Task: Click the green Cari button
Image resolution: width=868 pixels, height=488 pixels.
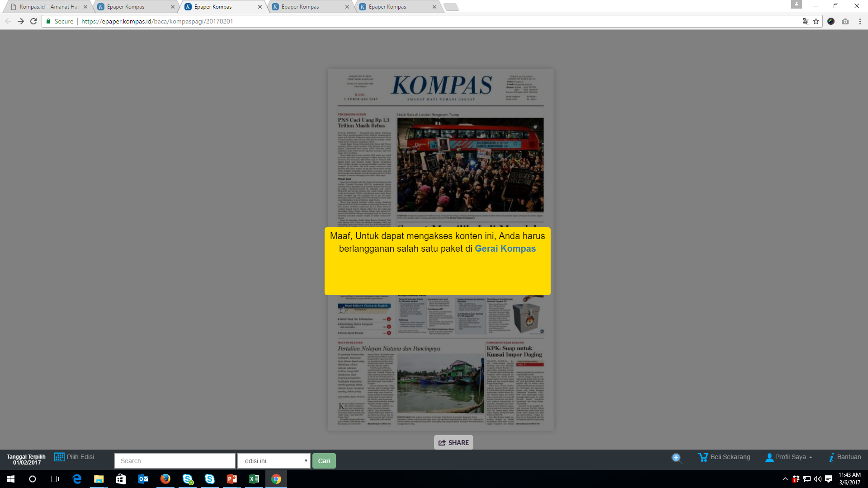Action: point(324,461)
